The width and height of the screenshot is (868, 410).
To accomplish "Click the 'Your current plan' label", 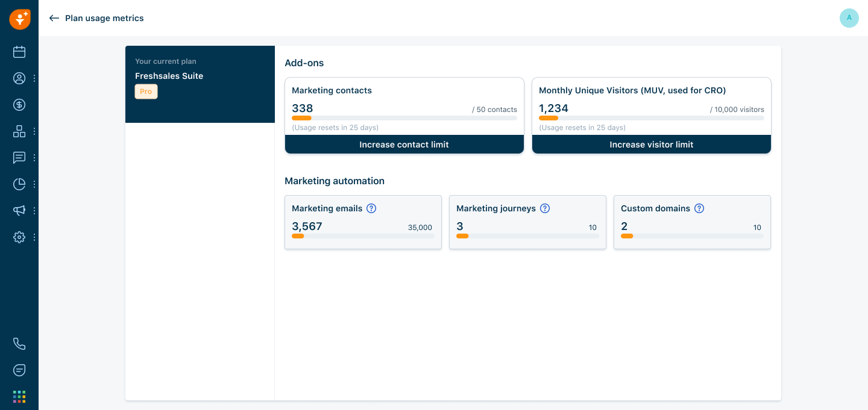I will click(x=166, y=61).
